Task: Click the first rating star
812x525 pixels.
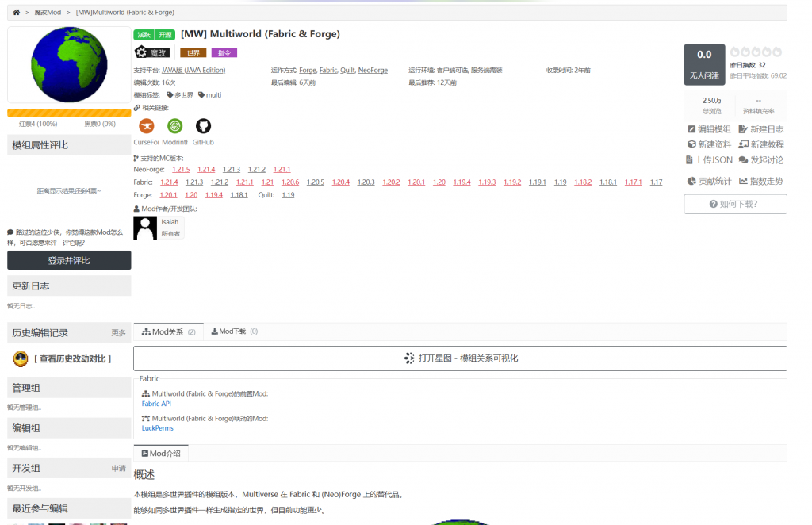Action: pyautogui.click(x=734, y=52)
